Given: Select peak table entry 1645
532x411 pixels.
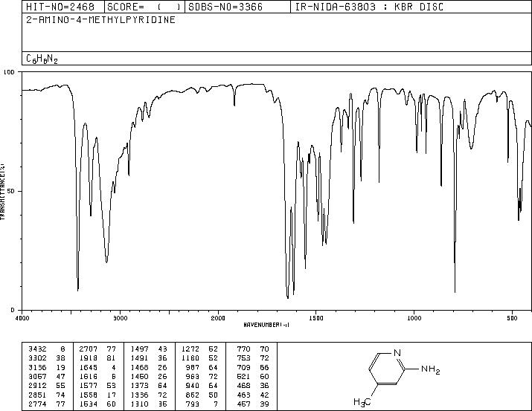Looking at the screenshot, I should coord(89,367).
